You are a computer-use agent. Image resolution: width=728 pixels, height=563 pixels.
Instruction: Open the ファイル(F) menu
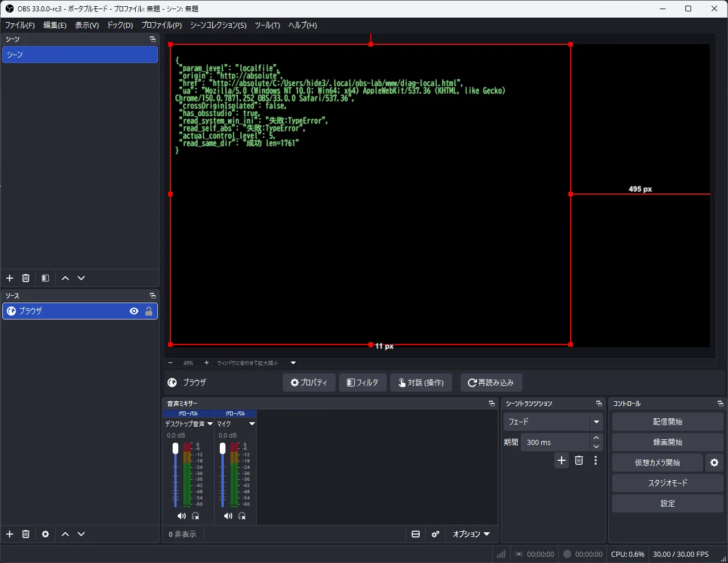coord(20,25)
